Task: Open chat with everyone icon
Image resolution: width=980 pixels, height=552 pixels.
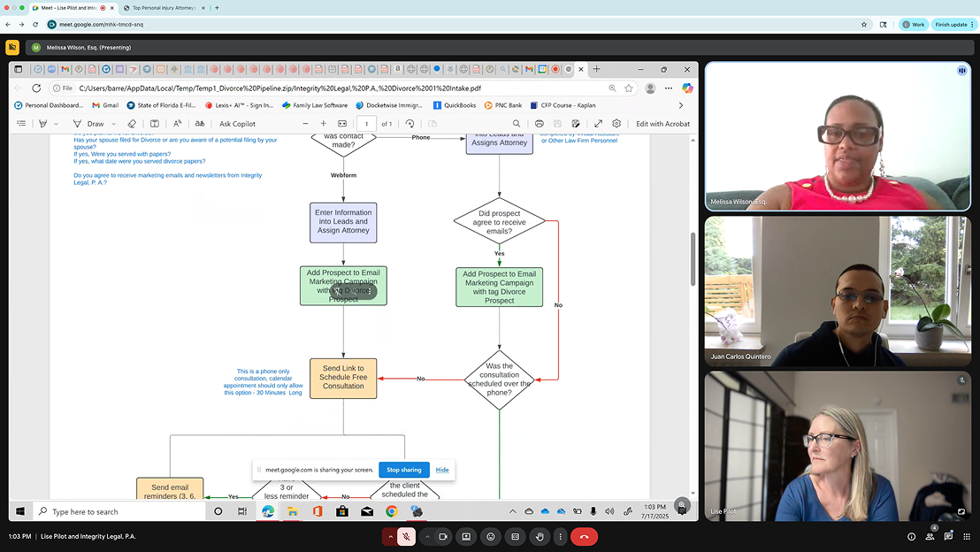Action: pyautogui.click(x=949, y=536)
